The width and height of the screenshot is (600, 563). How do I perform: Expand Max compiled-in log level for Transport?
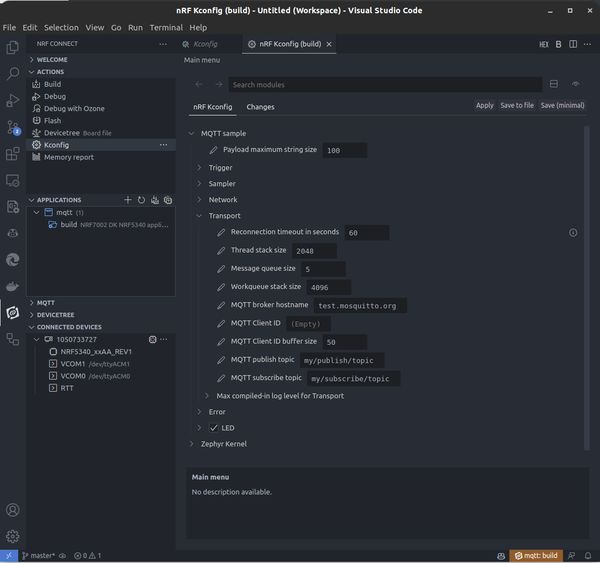(x=207, y=396)
